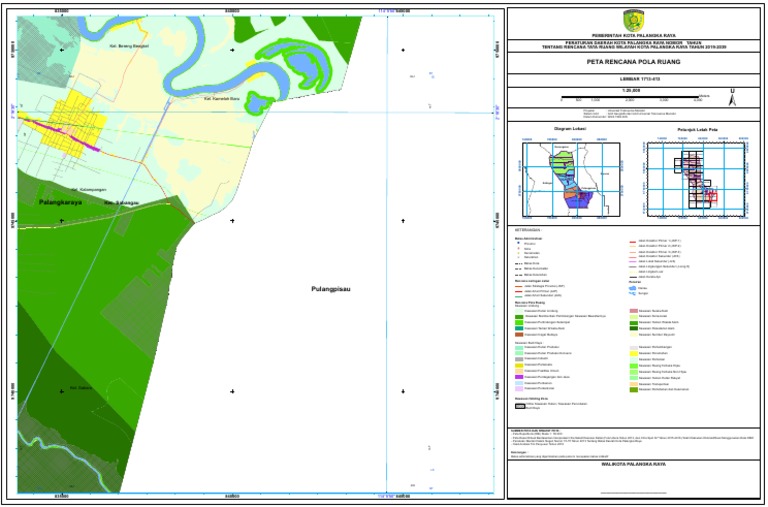Click the Petunjuk Letak Peta inset map
The image size is (768, 507).
695,177
